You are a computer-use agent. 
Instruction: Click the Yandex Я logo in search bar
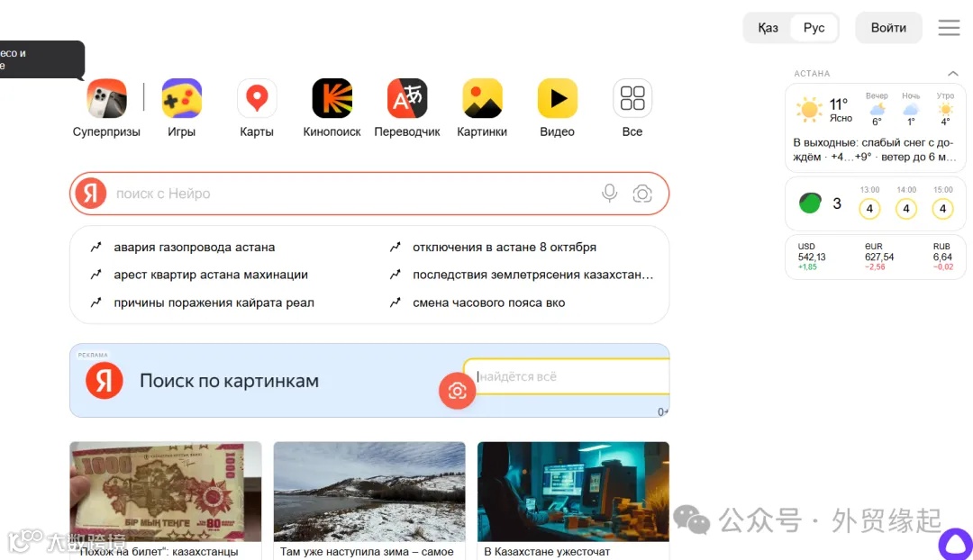91,194
